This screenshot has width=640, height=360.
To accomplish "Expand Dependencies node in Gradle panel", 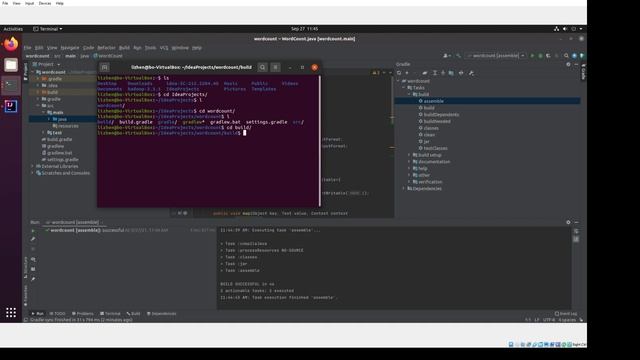I will tap(404, 189).
